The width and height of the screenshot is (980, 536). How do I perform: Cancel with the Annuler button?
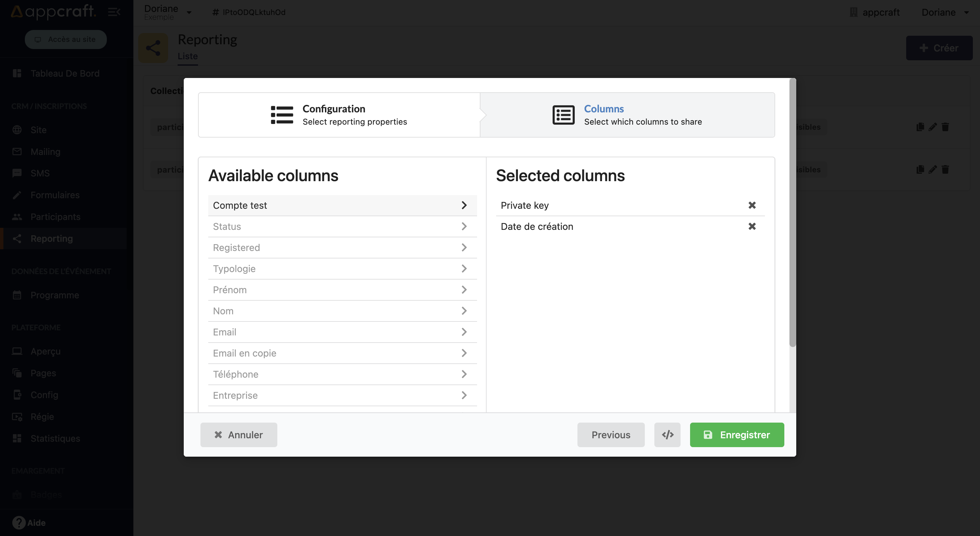click(239, 435)
